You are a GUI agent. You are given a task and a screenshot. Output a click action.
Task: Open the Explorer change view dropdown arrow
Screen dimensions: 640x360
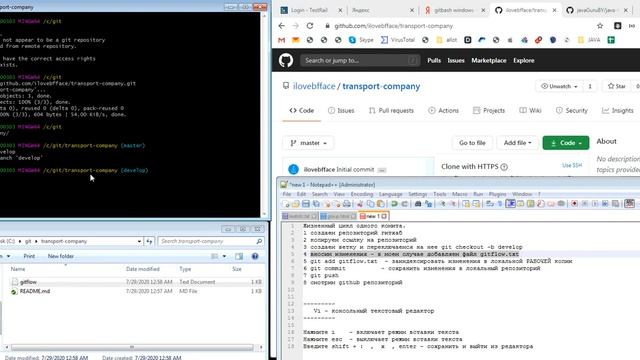click(x=224, y=256)
